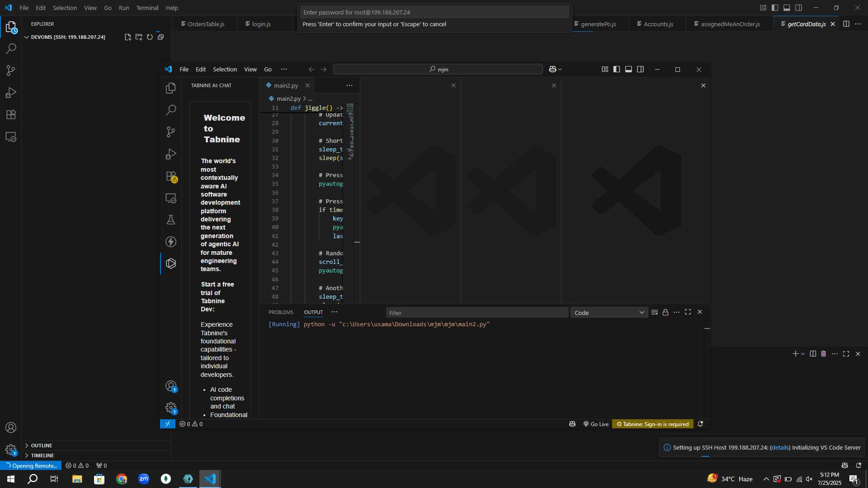Open View menu in inner window
The image size is (868, 488).
coord(250,69)
